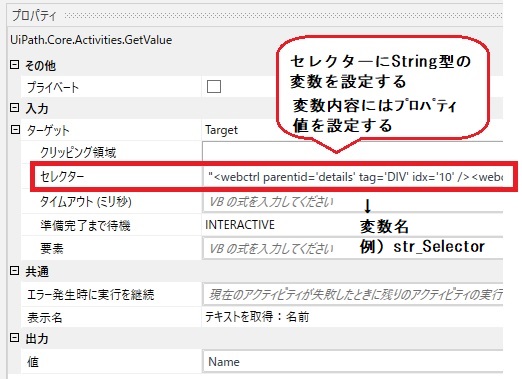The width and height of the screenshot is (522, 379).
Task: Click the 要素 input field
Action: (x=353, y=248)
